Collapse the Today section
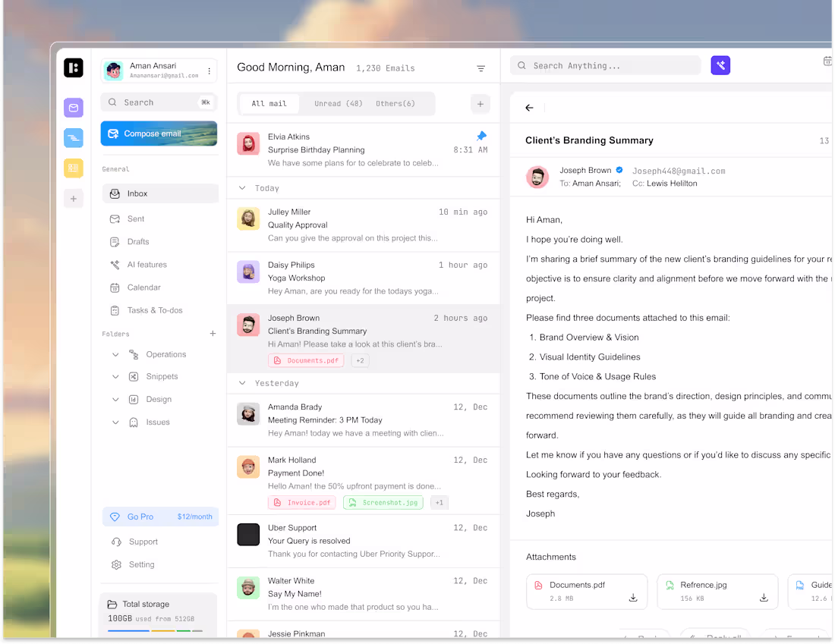This screenshot has width=835, height=644. pyautogui.click(x=242, y=188)
